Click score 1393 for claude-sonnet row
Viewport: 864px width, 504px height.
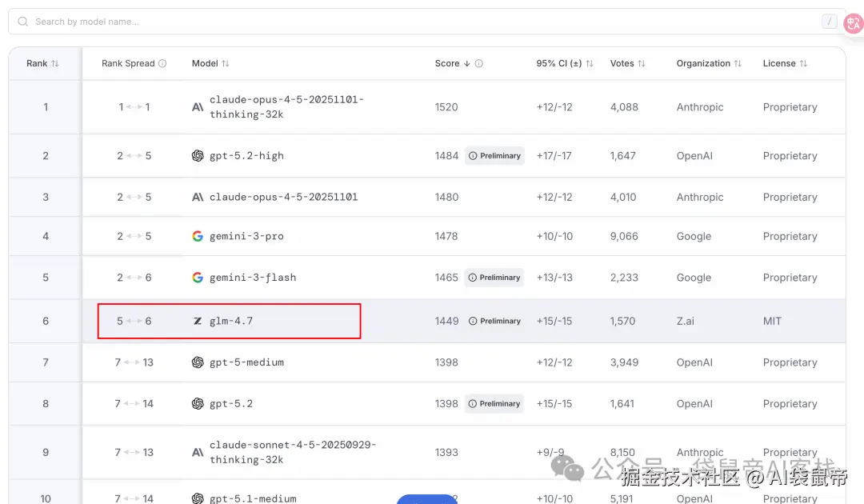pos(446,452)
